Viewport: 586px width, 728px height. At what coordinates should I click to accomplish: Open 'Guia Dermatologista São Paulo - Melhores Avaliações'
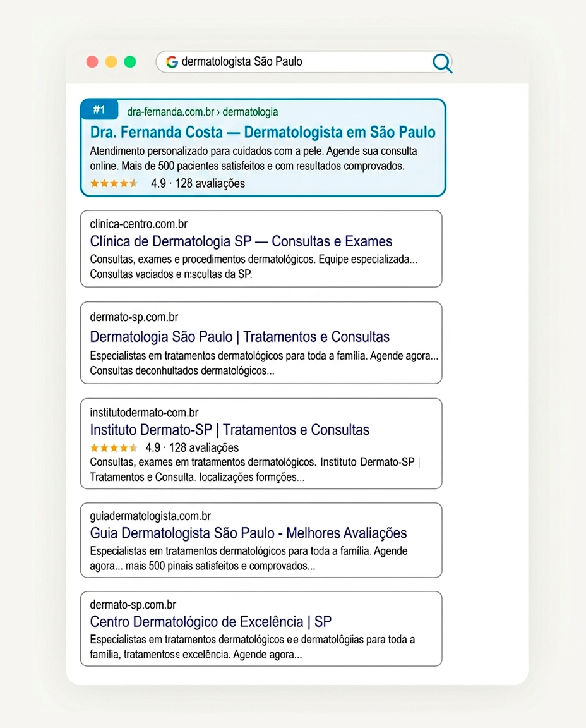[x=248, y=533]
